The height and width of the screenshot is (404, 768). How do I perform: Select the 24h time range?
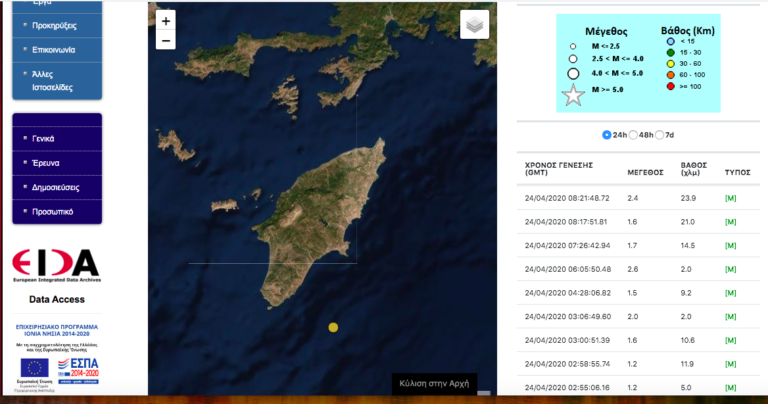(x=606, y=135)
